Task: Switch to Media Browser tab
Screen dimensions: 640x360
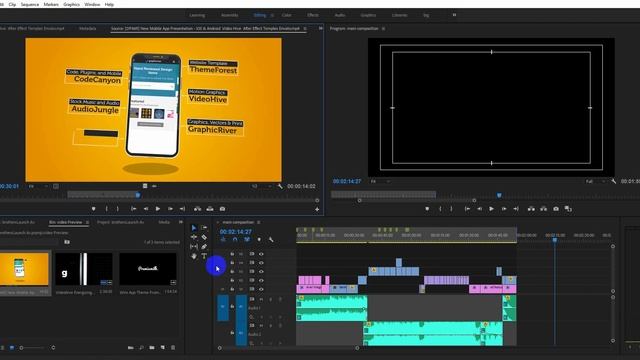Action: click(x=164, y=222)
